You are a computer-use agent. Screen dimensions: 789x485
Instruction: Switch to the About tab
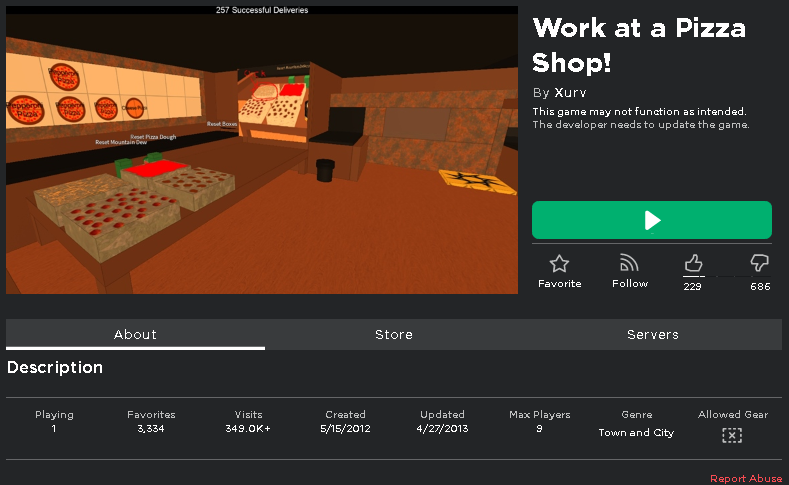(x=135, y=335)
